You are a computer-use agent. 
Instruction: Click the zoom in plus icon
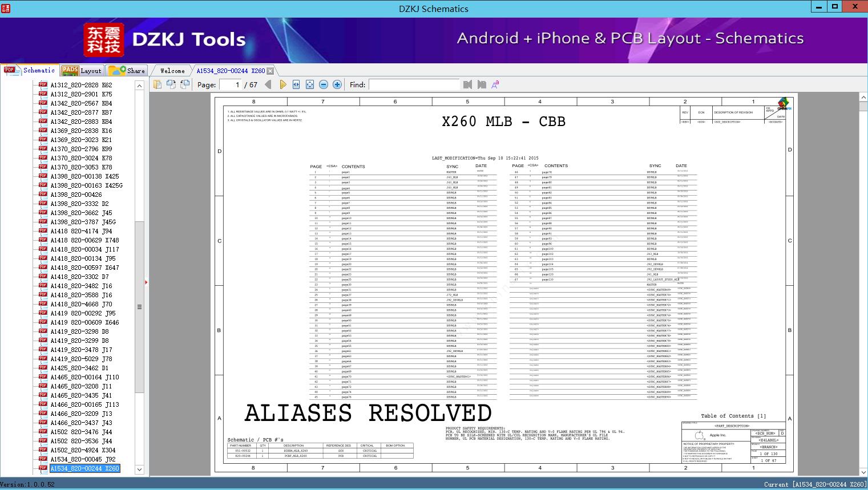337,84
